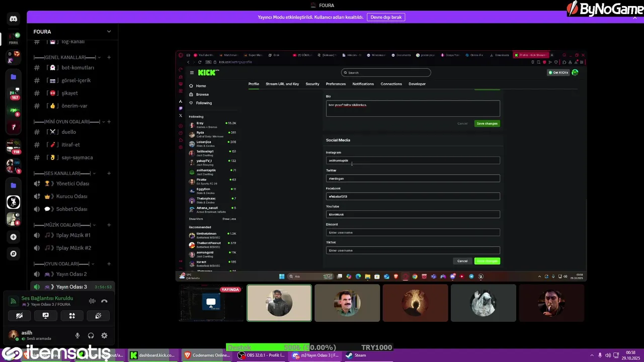This screenshot has height=362, width=644.
Task: Join Yayın Odası 2 voice channel
Action: pos(72,274)
